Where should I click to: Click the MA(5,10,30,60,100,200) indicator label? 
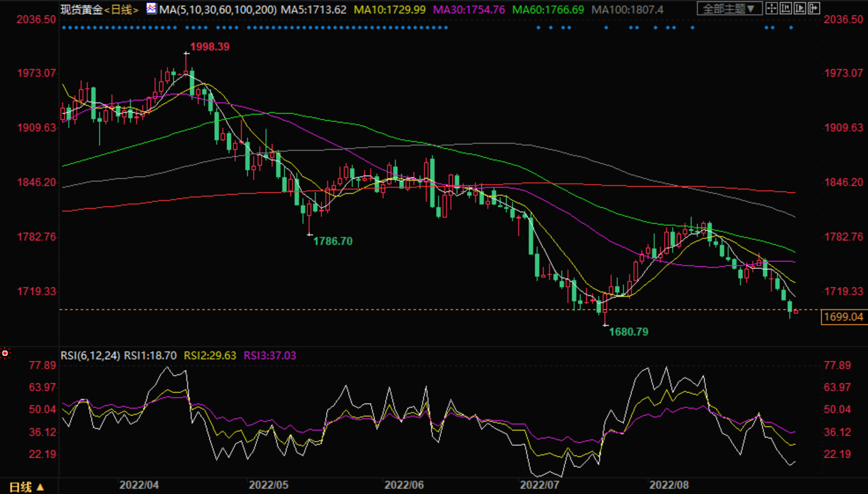[218, 10]
